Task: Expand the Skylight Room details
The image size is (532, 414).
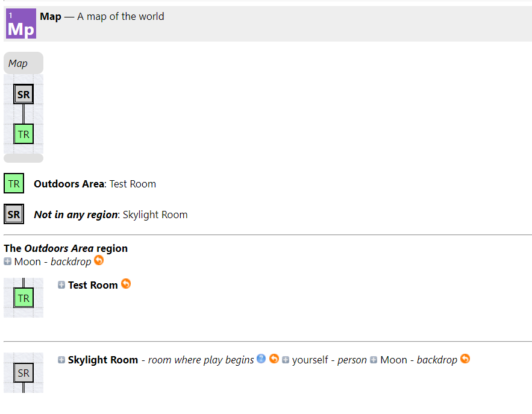Action: [x=61, y=360]
